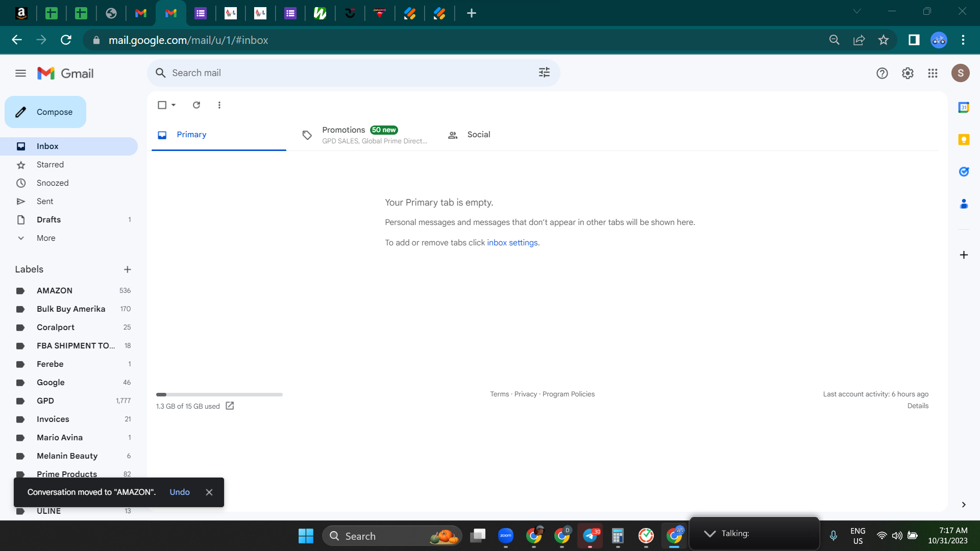The height and width of the screenshot is (551, 980).
Task: Open the Snoozed folder
Action: tap(69, 183)
